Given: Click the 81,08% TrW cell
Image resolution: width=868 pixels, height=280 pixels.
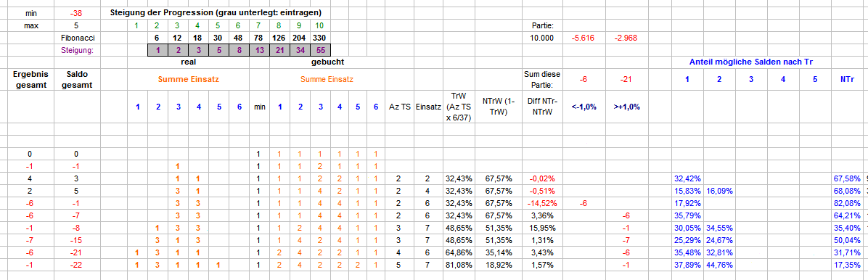Looking at the screenshot, I should coord(458,265).
